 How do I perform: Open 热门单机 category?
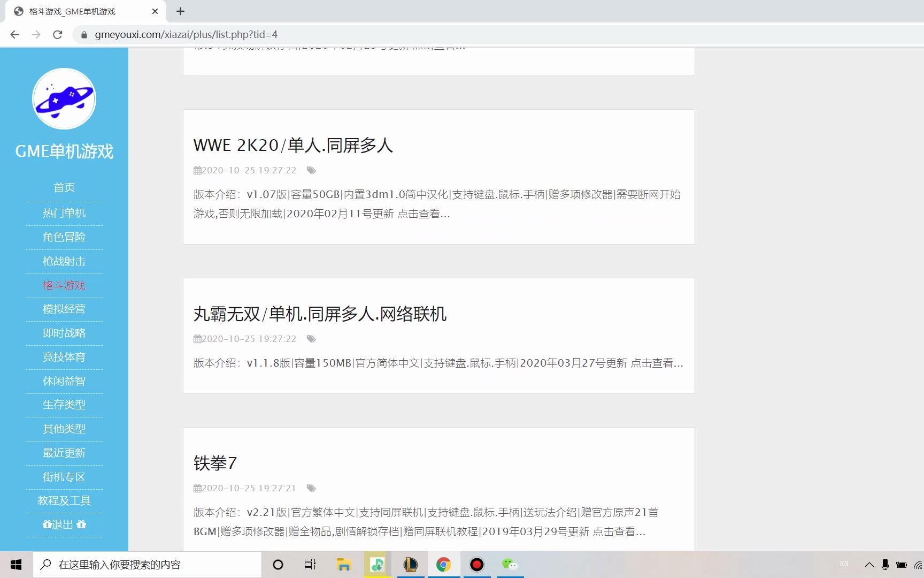click(64, 213)
